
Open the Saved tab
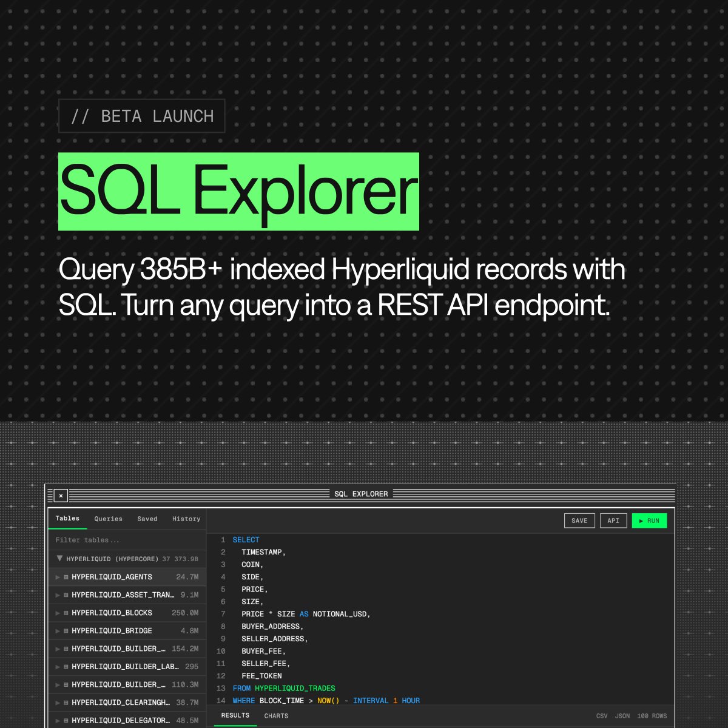coord(147,519)
